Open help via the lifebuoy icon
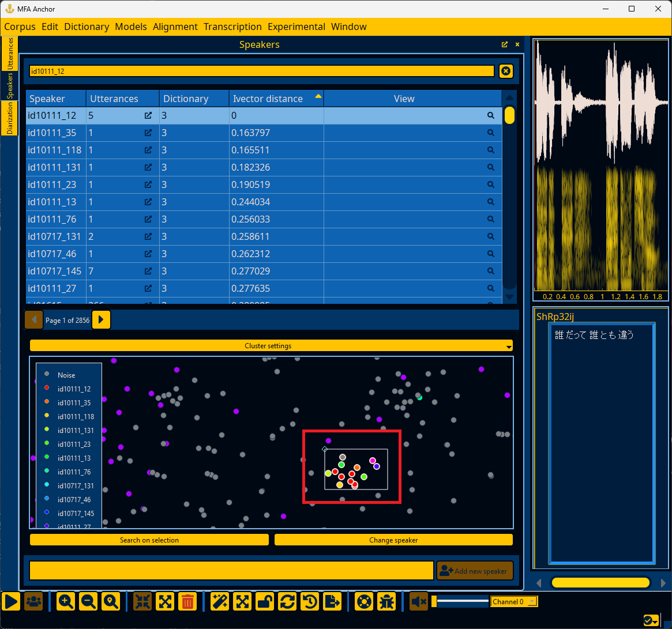The width and height of the screenshot is (672, 629). click(x=365, y=601)
